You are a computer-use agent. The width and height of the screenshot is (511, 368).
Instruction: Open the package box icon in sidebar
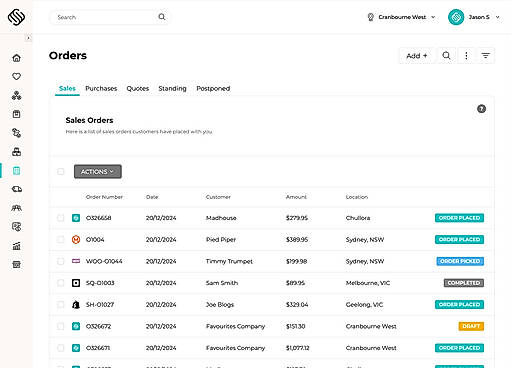click(16, 114)
